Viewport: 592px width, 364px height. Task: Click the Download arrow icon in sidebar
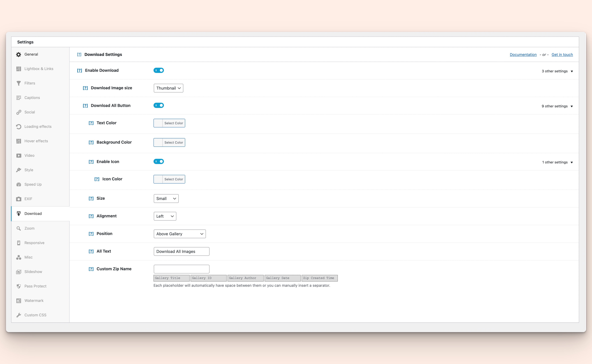(19, 214)
